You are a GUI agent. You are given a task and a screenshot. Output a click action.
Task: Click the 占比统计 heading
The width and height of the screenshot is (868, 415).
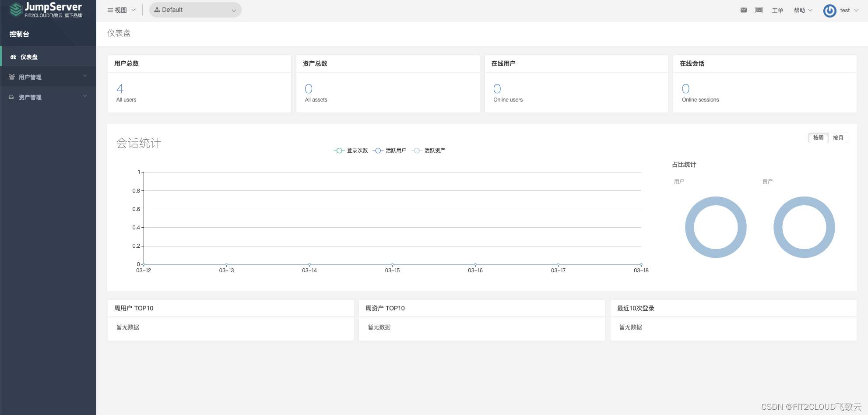tap(684, 165)
